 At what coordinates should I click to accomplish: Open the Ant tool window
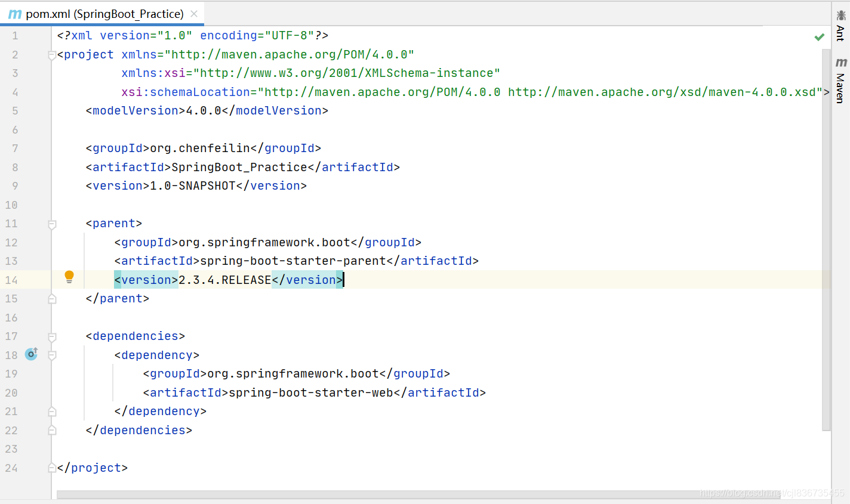pyautogui.click(x=840, y=26)
